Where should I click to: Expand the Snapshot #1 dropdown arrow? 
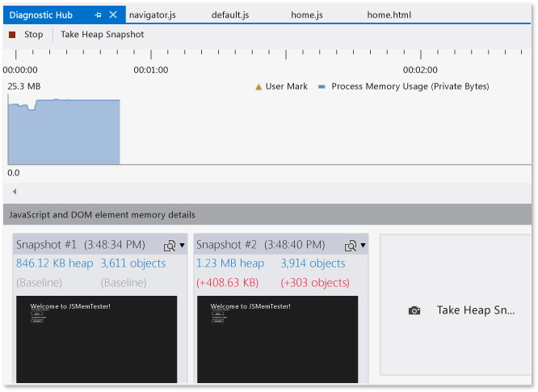point(183,246)
